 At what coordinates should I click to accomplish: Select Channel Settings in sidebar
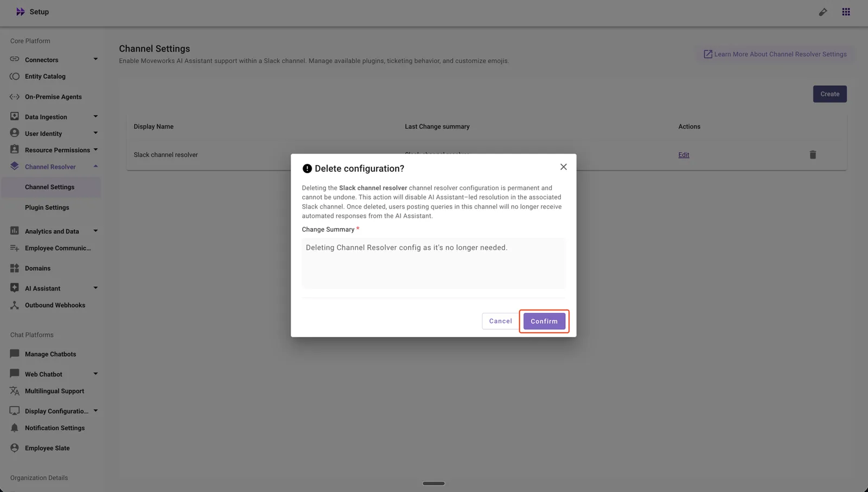pyautogui.click(x=50, y=187)
